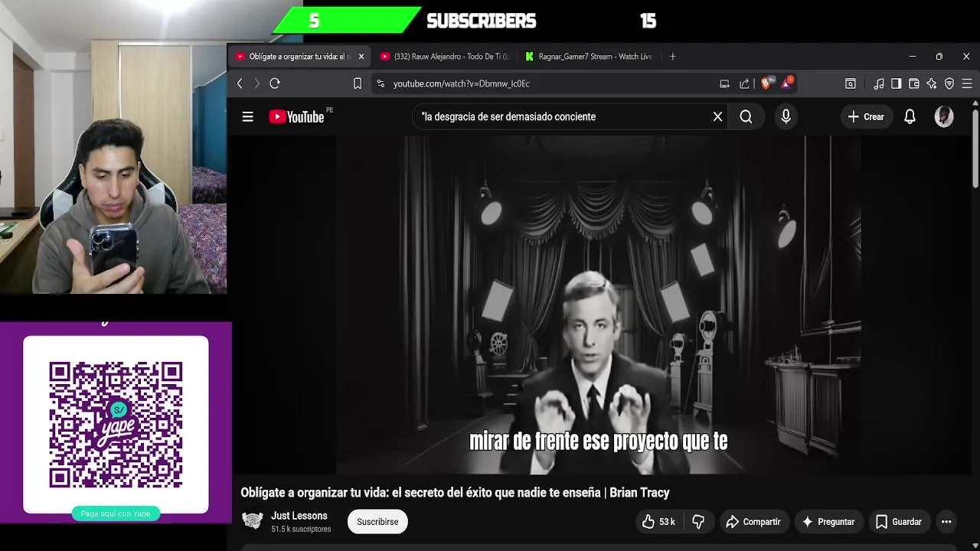Toggle the browser sidebar panel
Screen dimensions: 980x551
point(897,83)
